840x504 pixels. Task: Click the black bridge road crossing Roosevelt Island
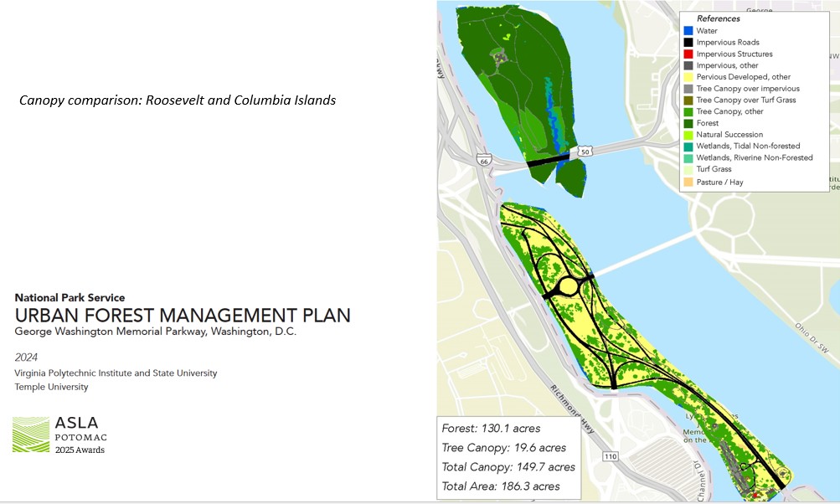548,161
